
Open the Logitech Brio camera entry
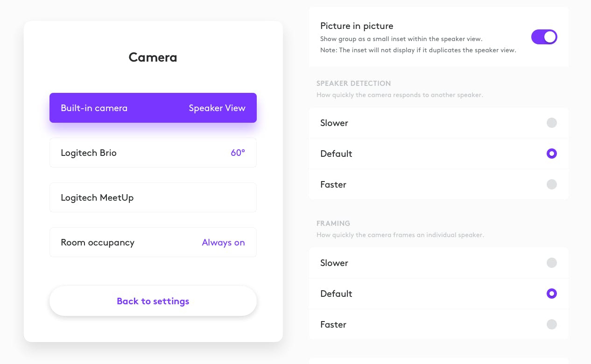pyautogui.click(x=153, y=153)
